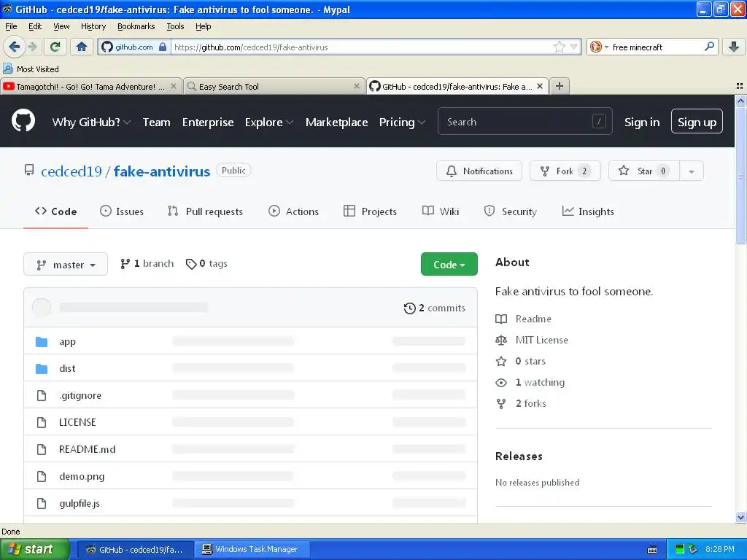Click the MIT License scales icon

click(501, 340)
